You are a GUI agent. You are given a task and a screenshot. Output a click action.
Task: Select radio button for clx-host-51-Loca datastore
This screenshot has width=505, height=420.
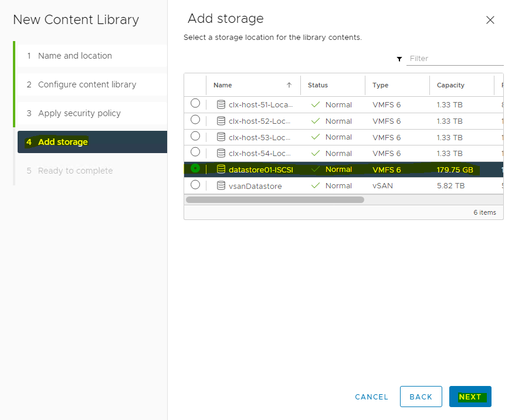[x=195, y=103]
